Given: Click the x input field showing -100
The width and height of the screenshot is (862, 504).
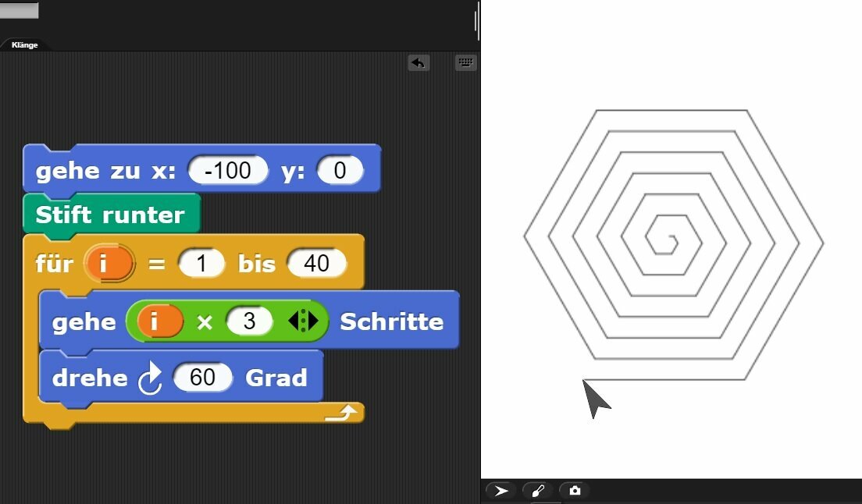Looking at the screenshot, I should coord(228,171).
